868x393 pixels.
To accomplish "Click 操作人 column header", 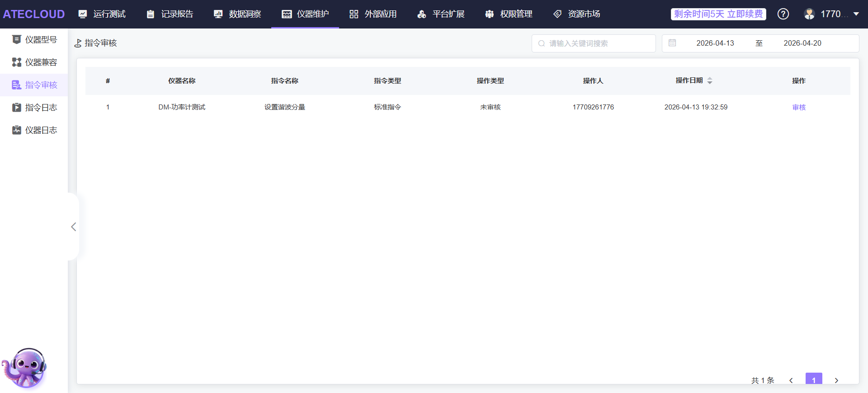I will 593,81.
